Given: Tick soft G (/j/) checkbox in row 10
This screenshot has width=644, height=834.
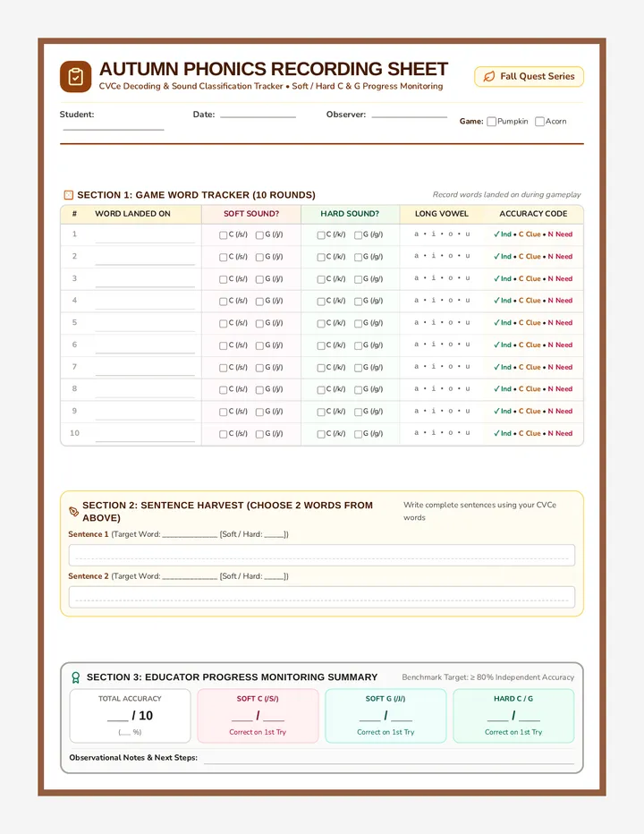Looking at the screenshot, I should 259,434.
